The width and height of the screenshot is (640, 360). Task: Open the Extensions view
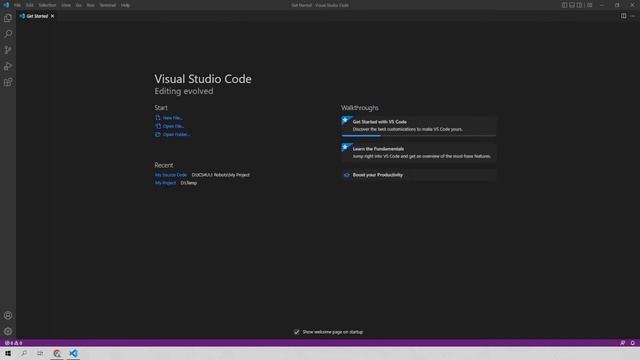tap(8, 82)
